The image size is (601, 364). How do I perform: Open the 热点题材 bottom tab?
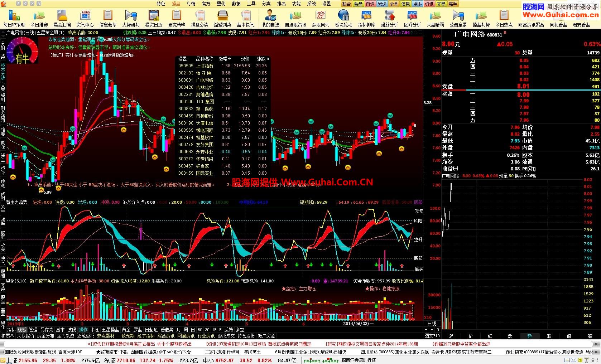tap(106, 336)
